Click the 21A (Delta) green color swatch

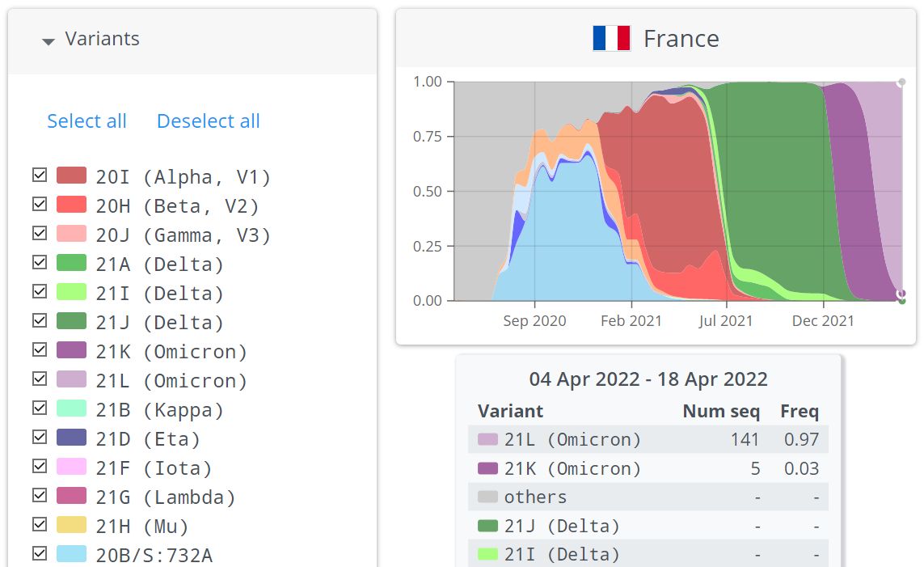click(x=71, y=264)
